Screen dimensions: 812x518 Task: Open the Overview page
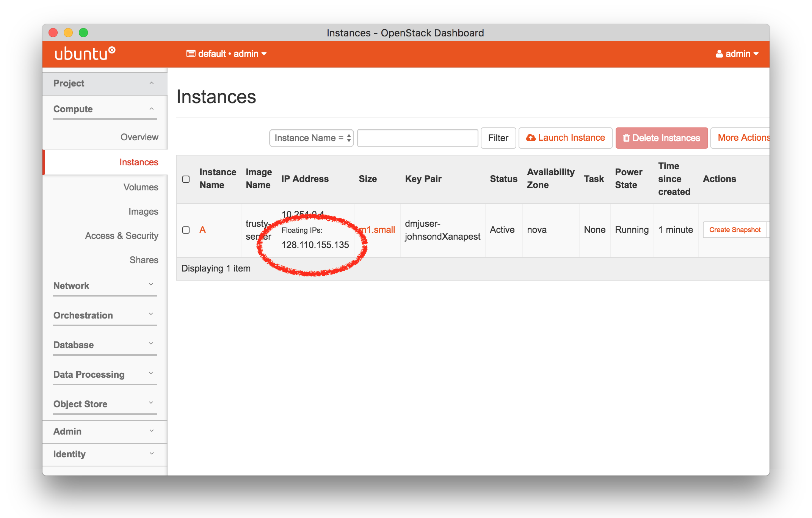[x=139, y=137]
